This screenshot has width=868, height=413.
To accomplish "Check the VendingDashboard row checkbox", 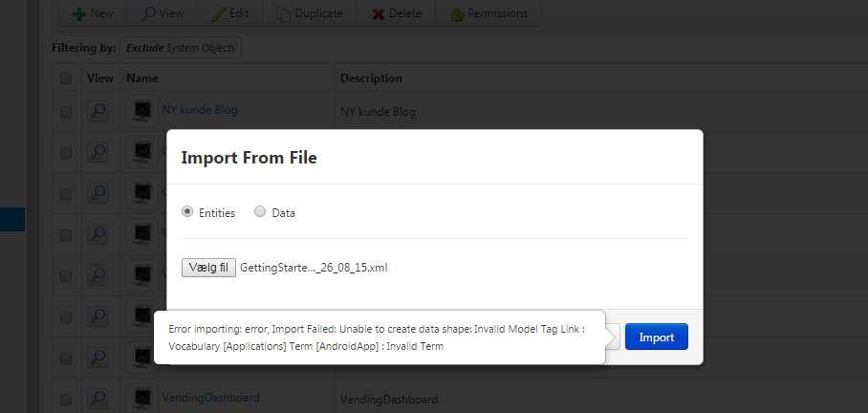I will click(x=66, y=400).
